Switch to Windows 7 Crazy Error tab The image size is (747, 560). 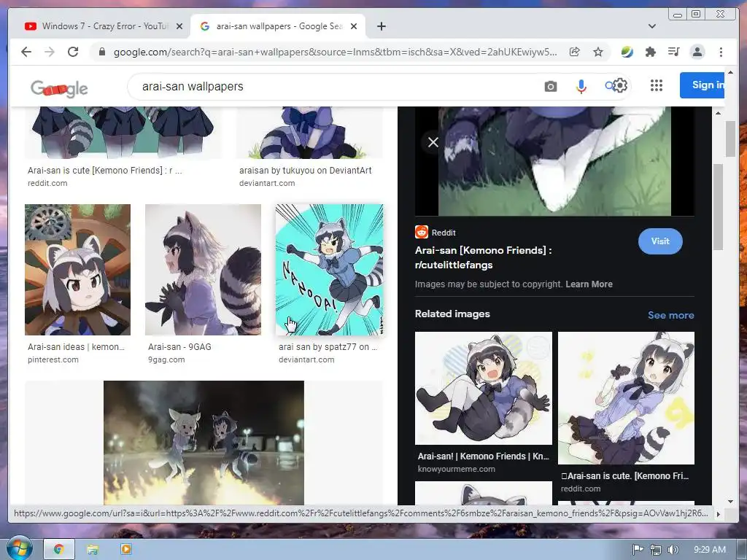(104, 26)
